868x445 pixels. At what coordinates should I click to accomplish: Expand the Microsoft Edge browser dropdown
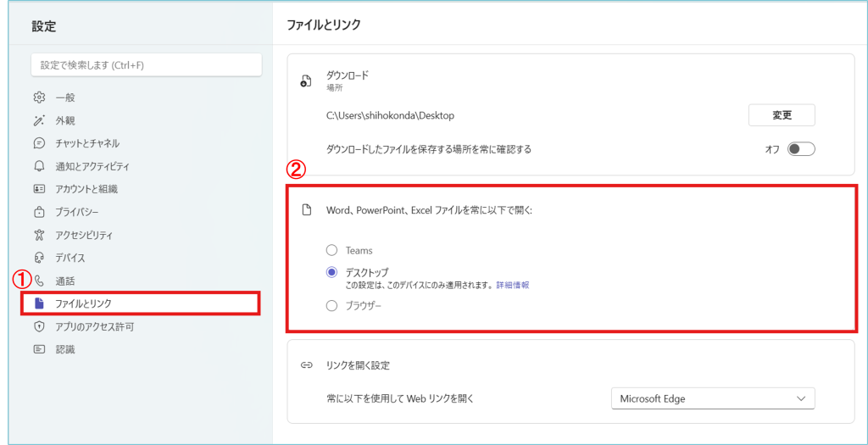(x=712, y=398)
